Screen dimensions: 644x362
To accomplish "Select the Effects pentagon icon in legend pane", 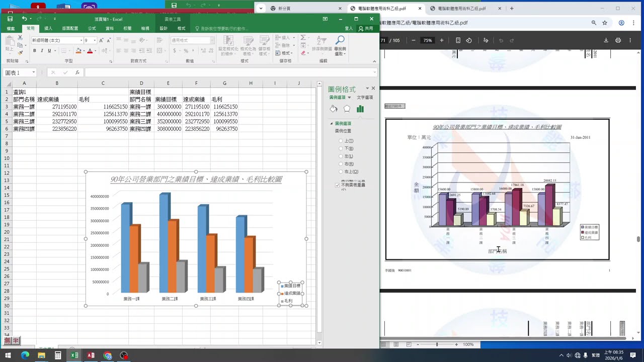I will (347, 109).
